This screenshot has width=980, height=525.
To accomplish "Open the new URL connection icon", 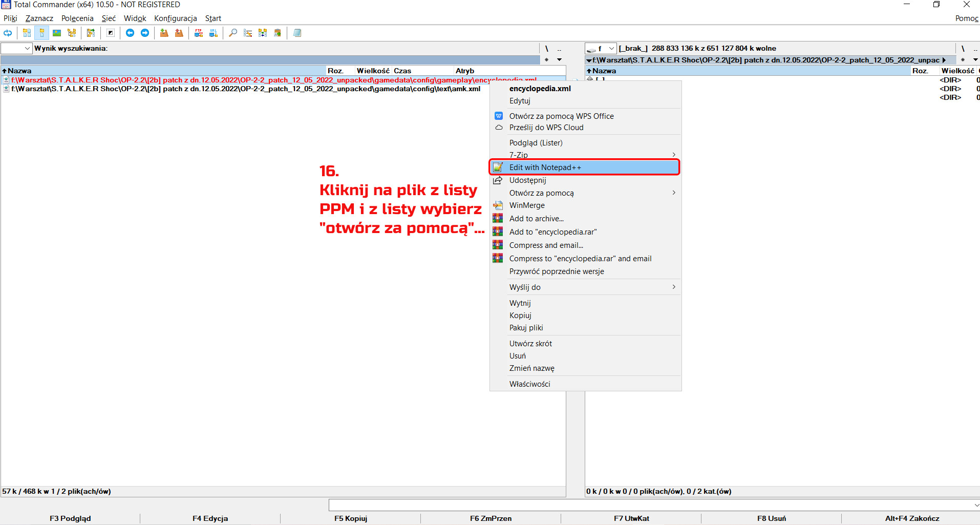I will [214, 33].
